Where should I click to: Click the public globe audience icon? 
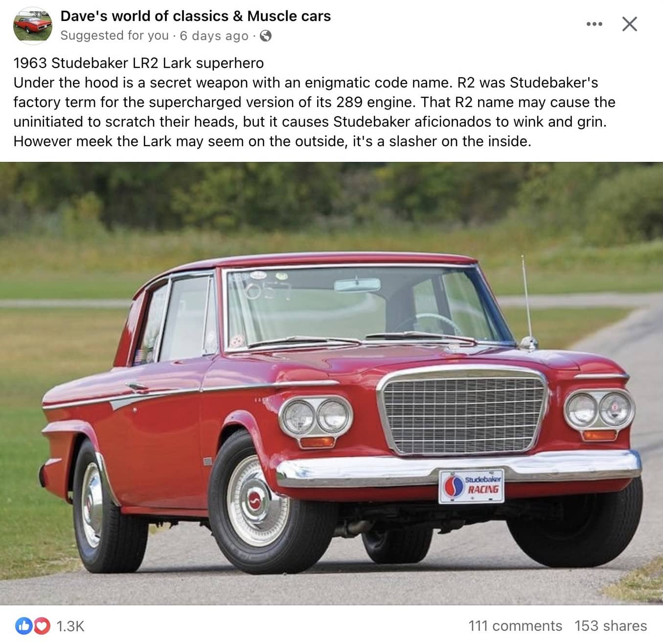tap(265, 36)
